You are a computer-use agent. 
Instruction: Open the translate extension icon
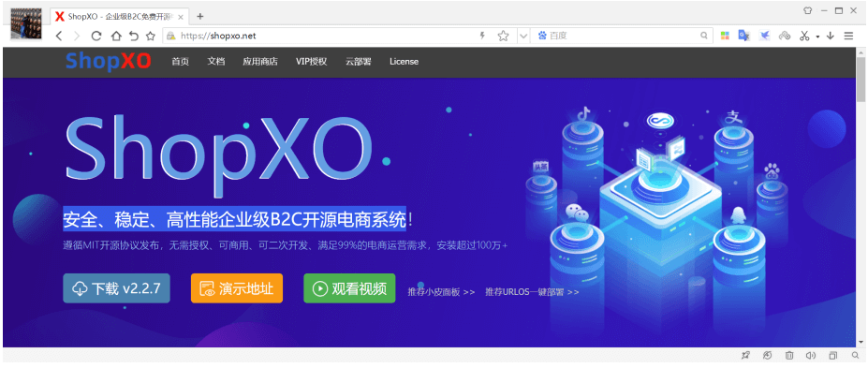(744, 36)
